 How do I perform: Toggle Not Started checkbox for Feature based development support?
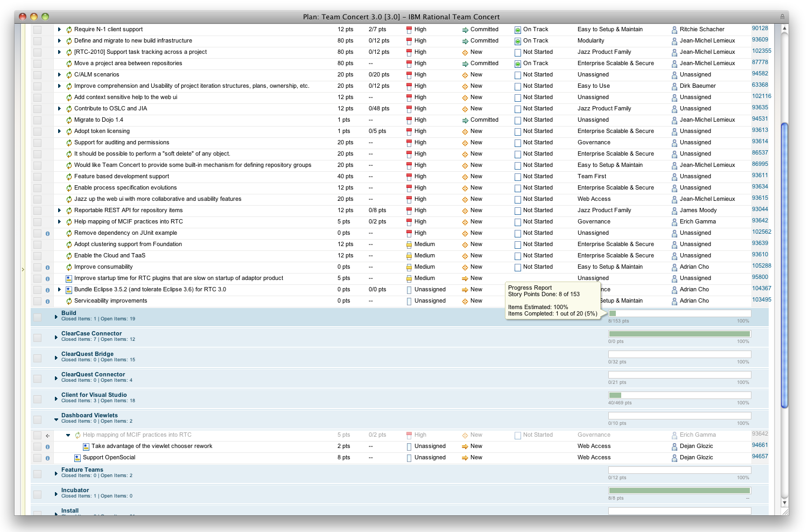pyautogui.click(x=518, y=177)
